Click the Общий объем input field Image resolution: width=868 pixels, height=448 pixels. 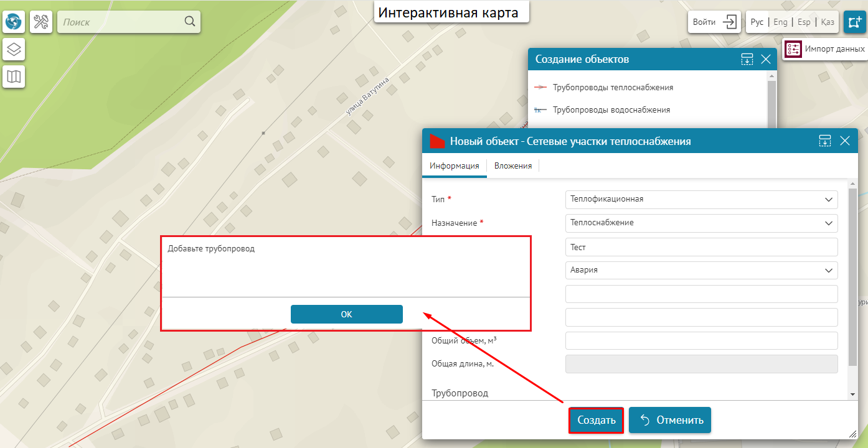(x=701, y=341)
